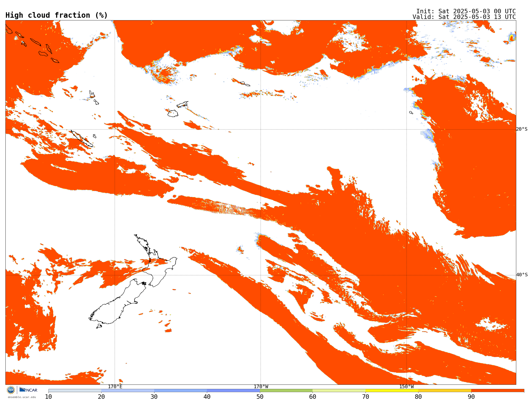Click the New Caledonia island outline

click(x=82, y=138)
